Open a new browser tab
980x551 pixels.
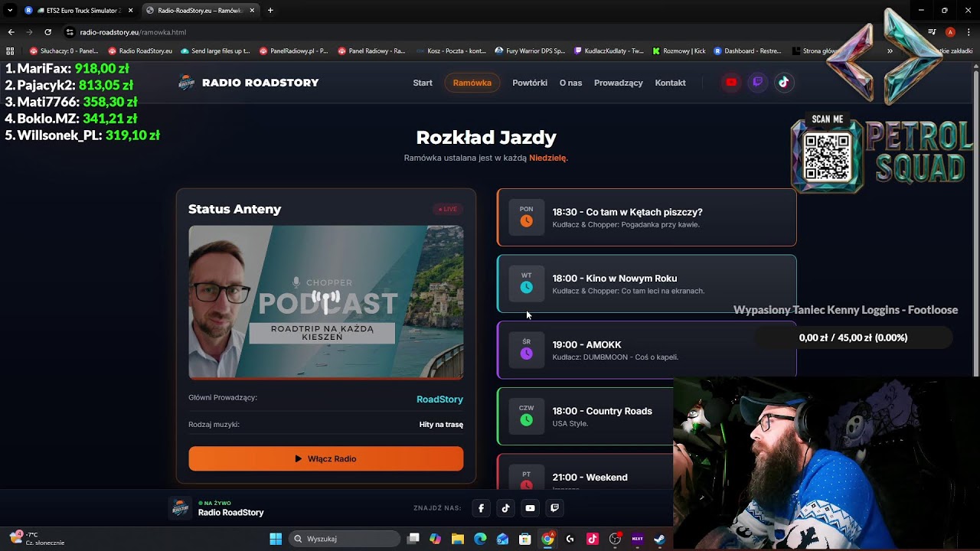[x=270, y=11]
